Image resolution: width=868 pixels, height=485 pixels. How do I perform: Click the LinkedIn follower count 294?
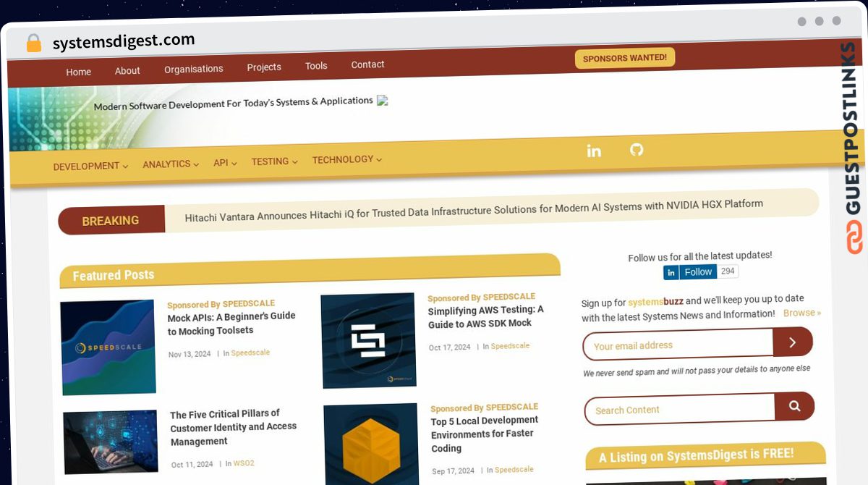728,271
